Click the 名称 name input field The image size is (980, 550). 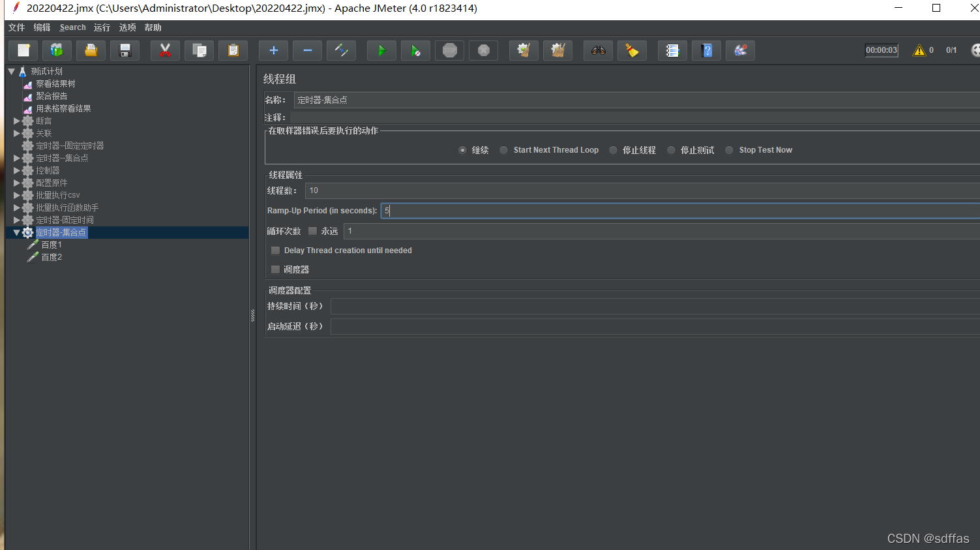(636, 100)
